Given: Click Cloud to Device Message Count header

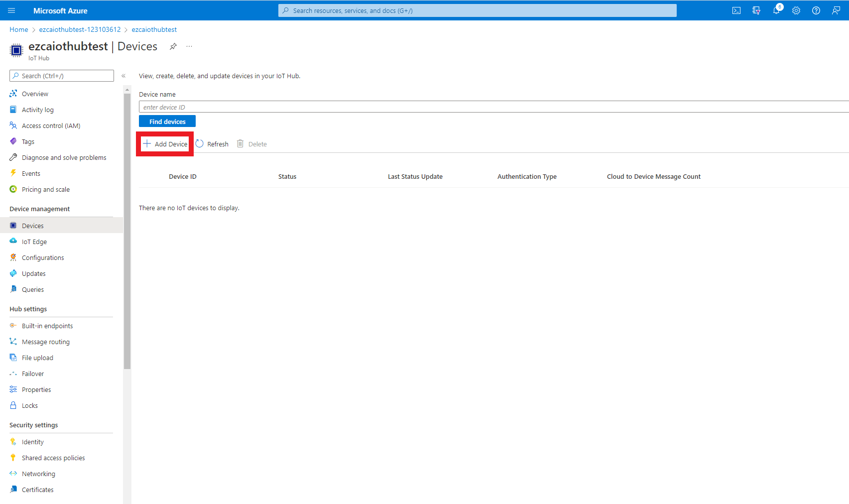Looking at the screenshot, I should pyautogui.click(x=654, y=176).
